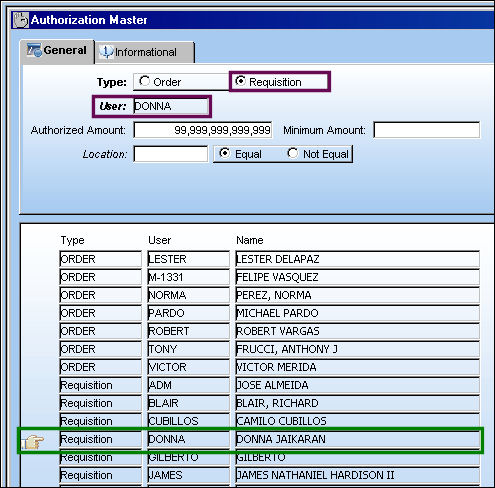Image resolution: width=495 pixels, height=488 pixels.
Task: Select the BLAIR, RICHARD name cell
Action: point(357,403)
